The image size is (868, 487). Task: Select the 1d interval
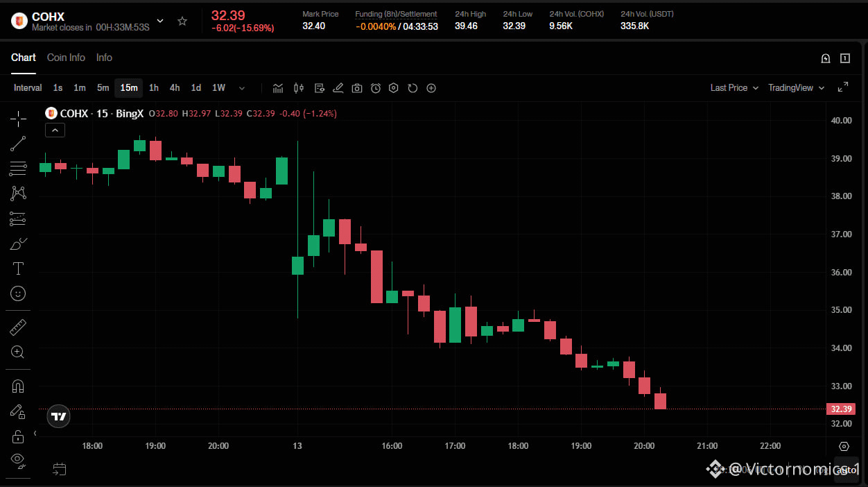[x=196, y=88]
